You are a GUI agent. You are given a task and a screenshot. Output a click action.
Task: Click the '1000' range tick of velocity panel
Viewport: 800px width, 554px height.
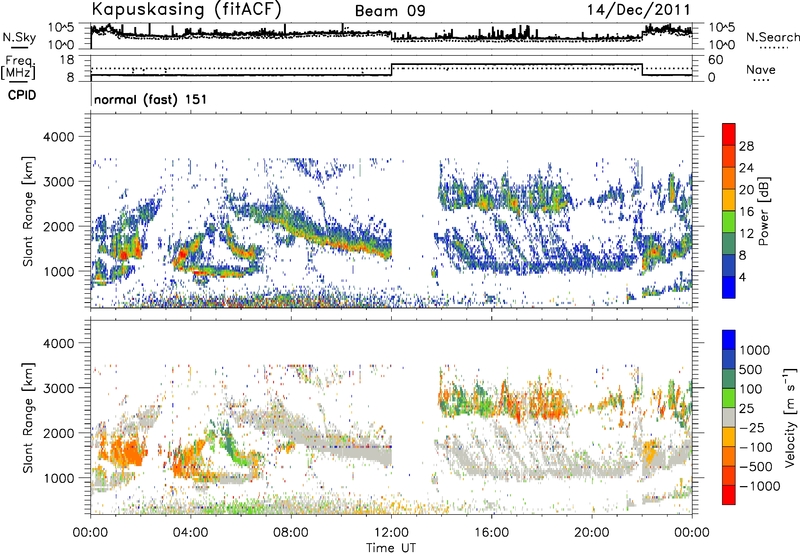click(x=61, y=477)
